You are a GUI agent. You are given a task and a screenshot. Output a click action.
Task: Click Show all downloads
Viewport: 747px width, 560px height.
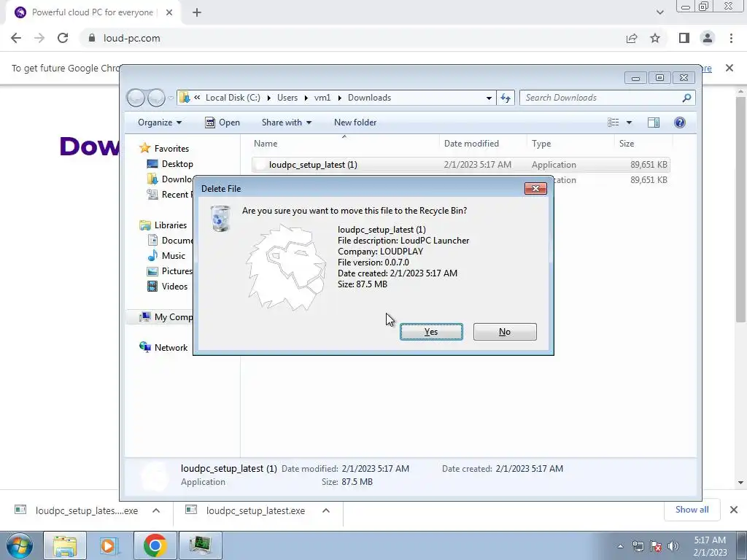tap(692, 510)
